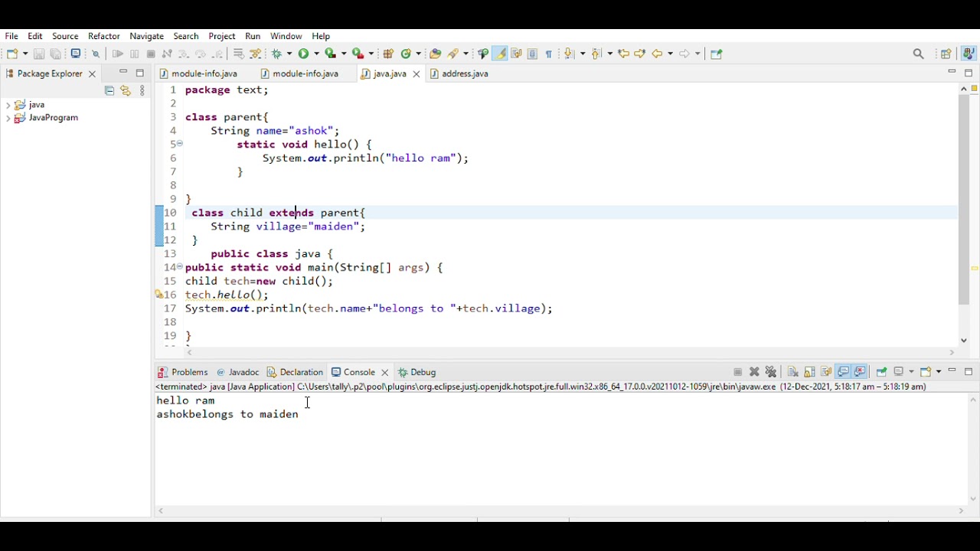Screen dimensions: 980x551
Task: Expand the java project tree node
Action: coord(8,105)
